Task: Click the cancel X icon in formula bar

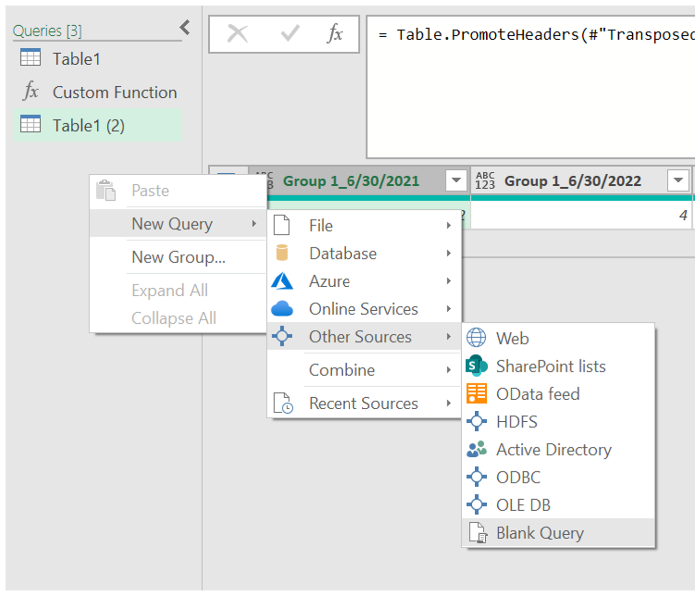Action: 237,34
